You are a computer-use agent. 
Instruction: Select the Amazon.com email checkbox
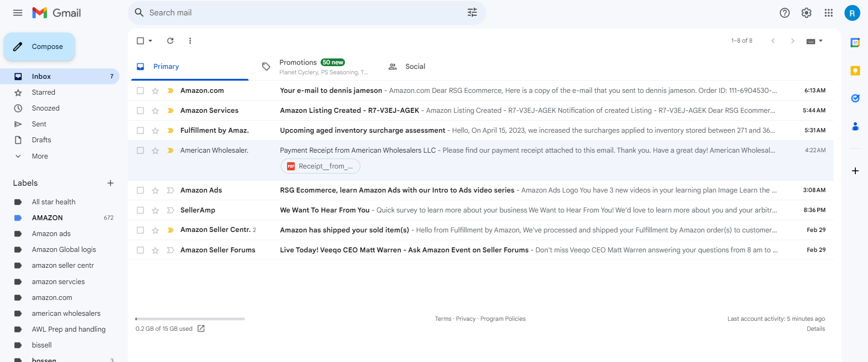click(140, 91)
